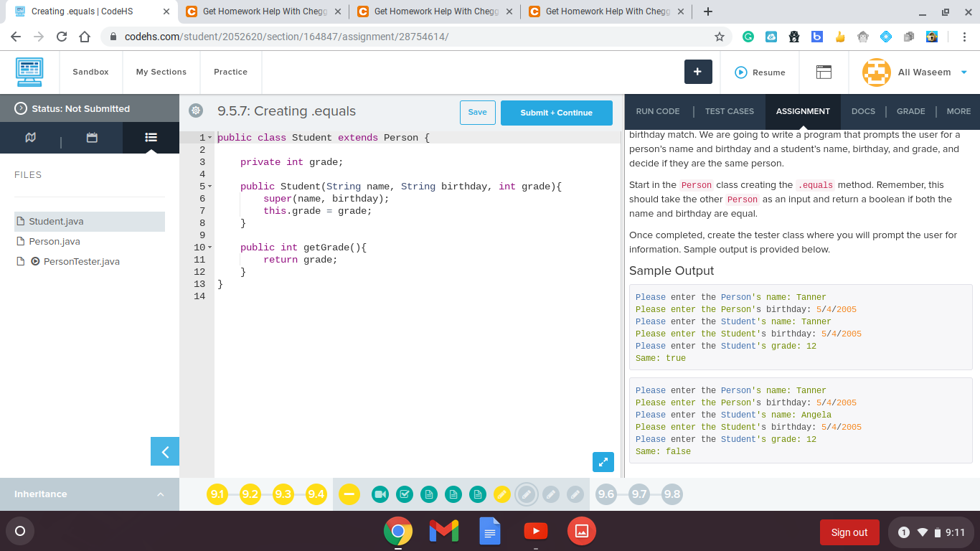Viewport: 980px width, 551px height.
Task: Switch to the RUN CODE tab
Action: 657,111
